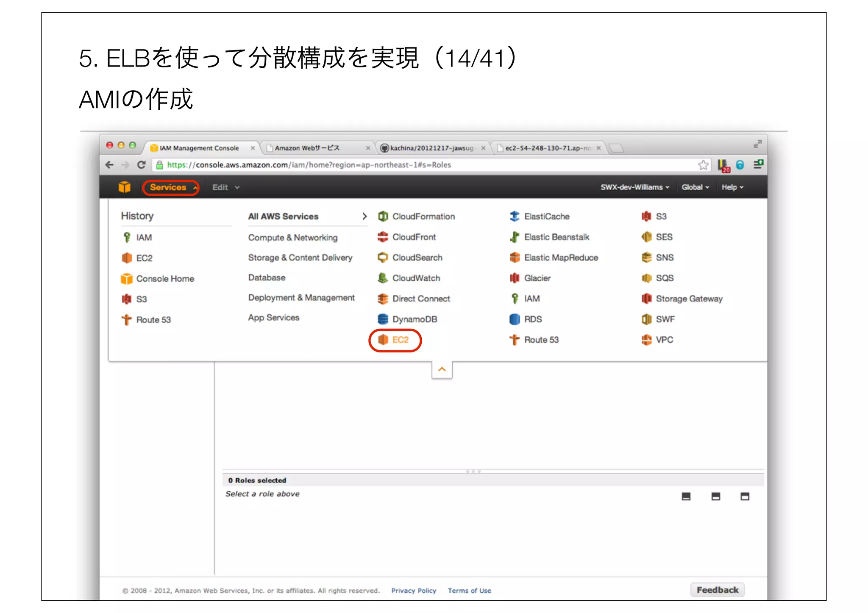This screenshot has width=868, height=613.
Task: Open the DynamoDB service
Action: pyautogui.click(x=414, y=319)
